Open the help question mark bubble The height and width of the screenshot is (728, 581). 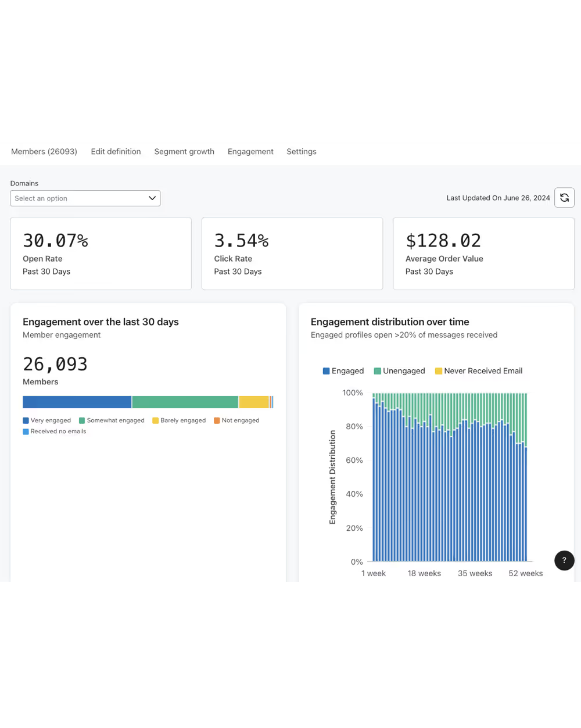point(564,561)
